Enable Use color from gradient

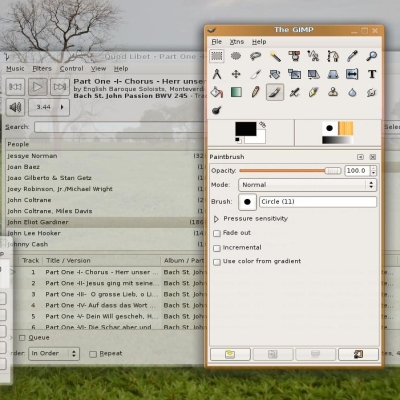217,262
